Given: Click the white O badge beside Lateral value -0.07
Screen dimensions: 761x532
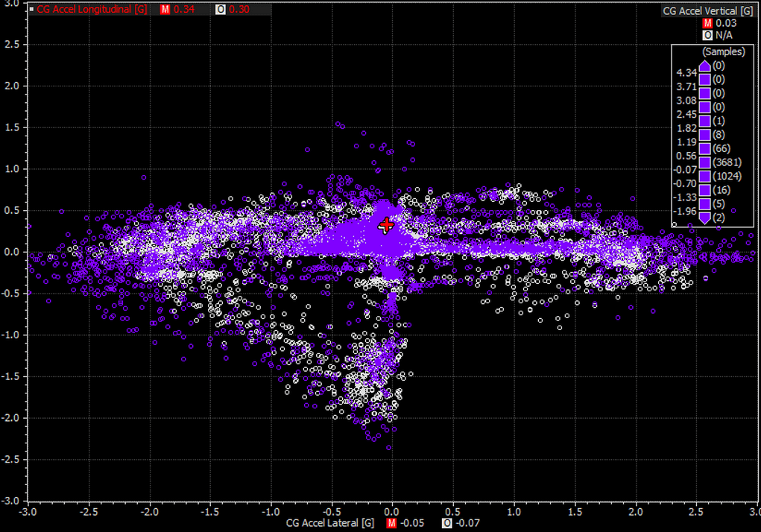Looking at the screenshot, I should click(x=447, y=523).
